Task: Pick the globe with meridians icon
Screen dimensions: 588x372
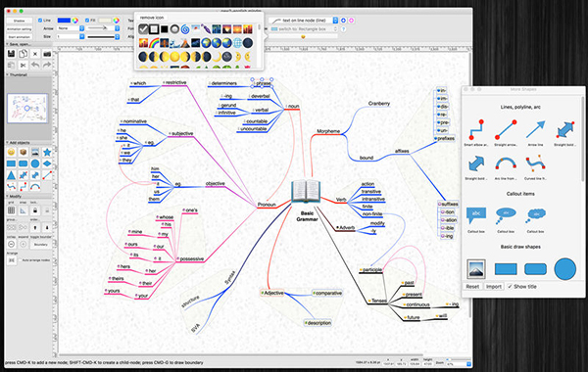Action: point(237,43)
